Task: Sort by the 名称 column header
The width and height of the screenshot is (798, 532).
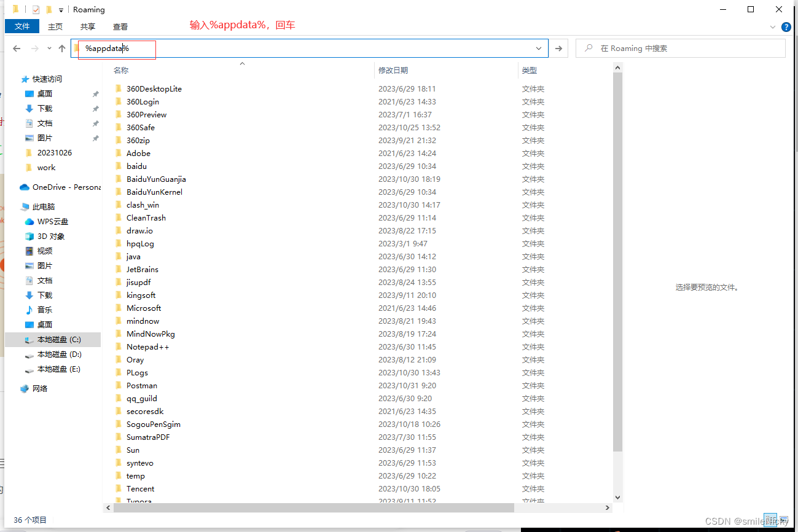Action: click(121, 71)
